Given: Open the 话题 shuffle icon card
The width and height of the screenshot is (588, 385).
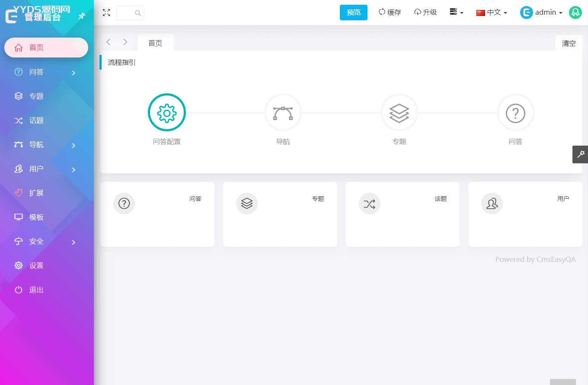Looking at the screenshot, I should point(370,204).
